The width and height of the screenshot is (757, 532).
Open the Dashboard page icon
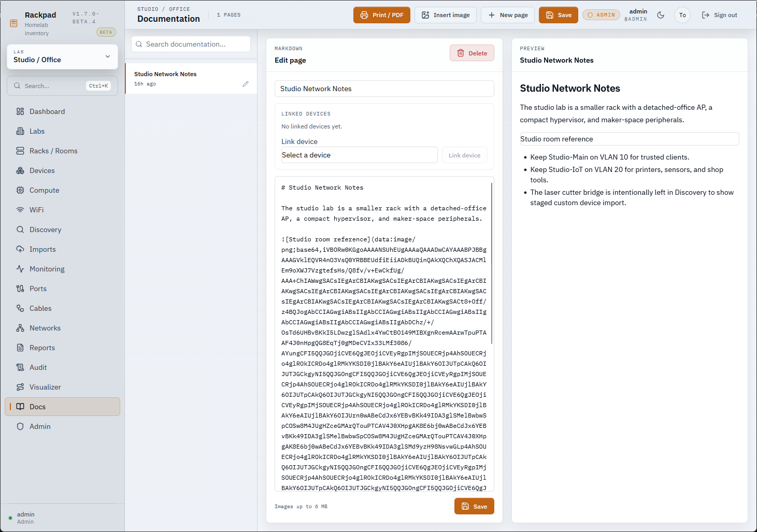[20, 111]
